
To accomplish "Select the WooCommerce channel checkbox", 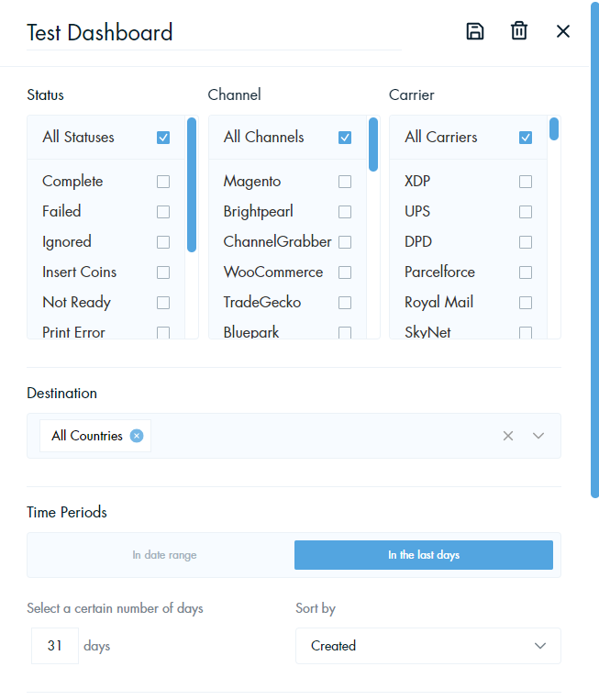I will 345,272.
